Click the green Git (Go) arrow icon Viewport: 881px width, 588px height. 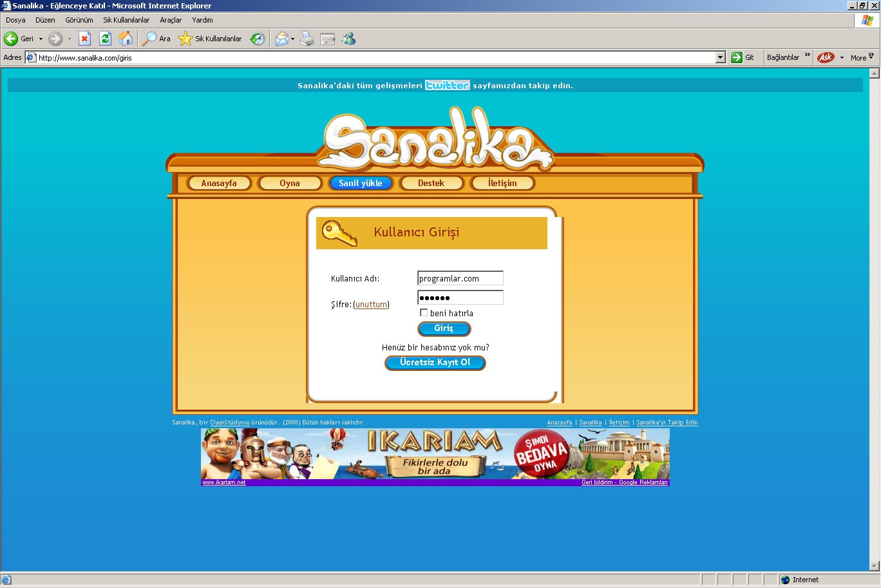tap(737, 57)
